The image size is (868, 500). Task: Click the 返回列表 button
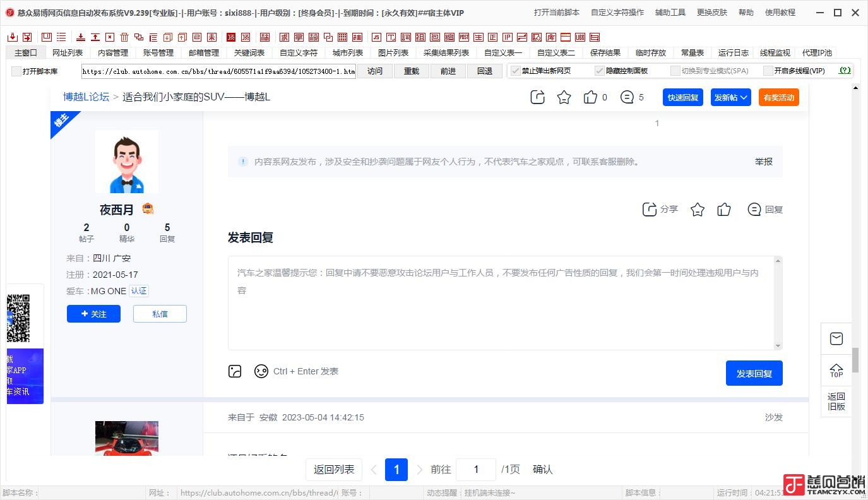tap(334, 470)
